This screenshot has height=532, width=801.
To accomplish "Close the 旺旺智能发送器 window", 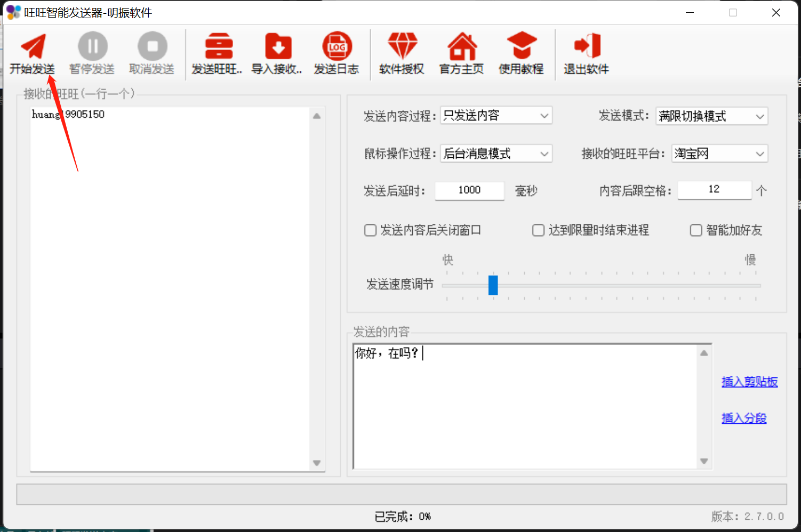I will coord(776,13).
